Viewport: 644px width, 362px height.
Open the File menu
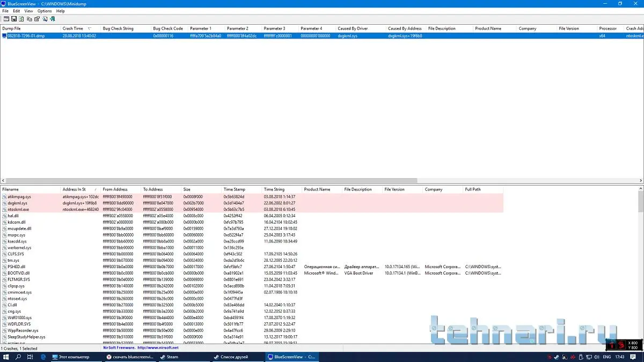tap(5, 11)
